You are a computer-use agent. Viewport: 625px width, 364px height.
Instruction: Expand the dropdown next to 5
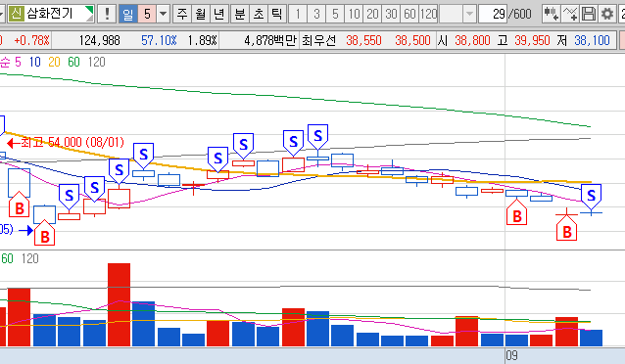pyautogui.click(x=163, y=15)
